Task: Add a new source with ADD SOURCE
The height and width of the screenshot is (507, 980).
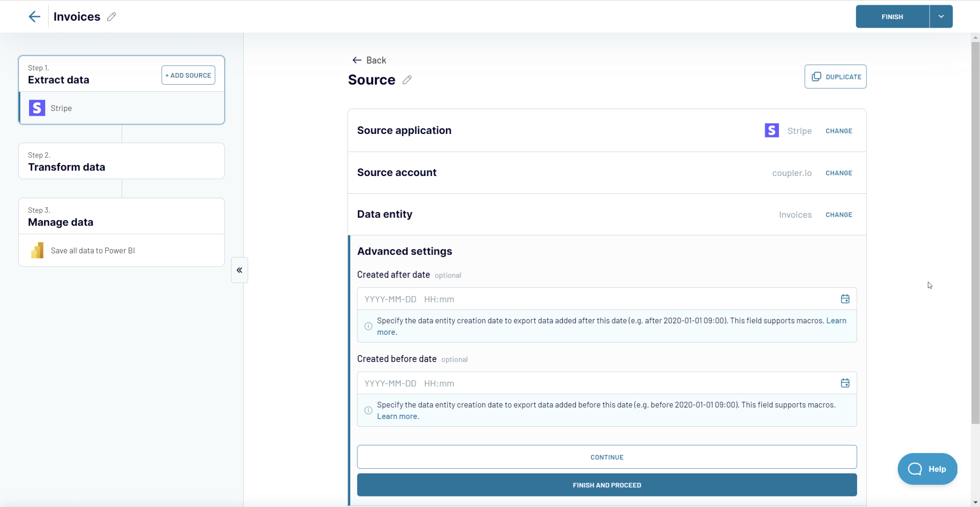Action: 188,75
